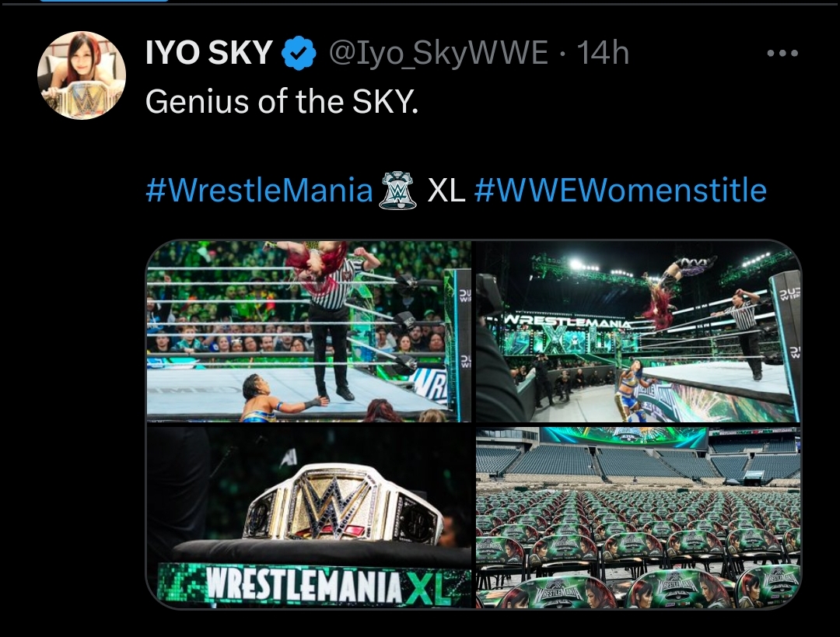
Task: Open the top-right moonsault photo
Action: [638, 331]
